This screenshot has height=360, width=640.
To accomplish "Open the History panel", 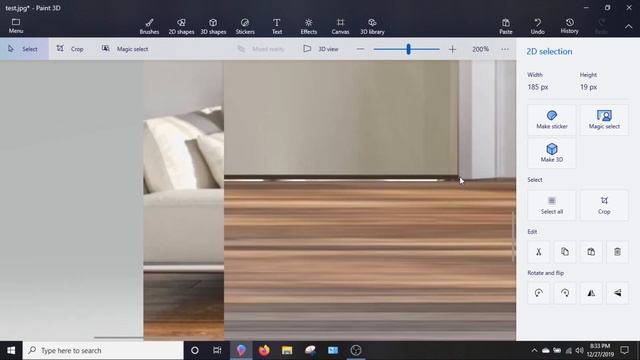I will click(569, 26).
